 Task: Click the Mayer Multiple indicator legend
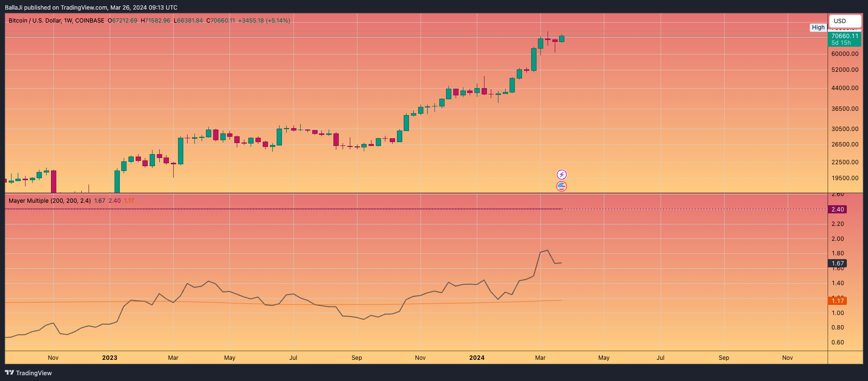(x=50, y=200)
